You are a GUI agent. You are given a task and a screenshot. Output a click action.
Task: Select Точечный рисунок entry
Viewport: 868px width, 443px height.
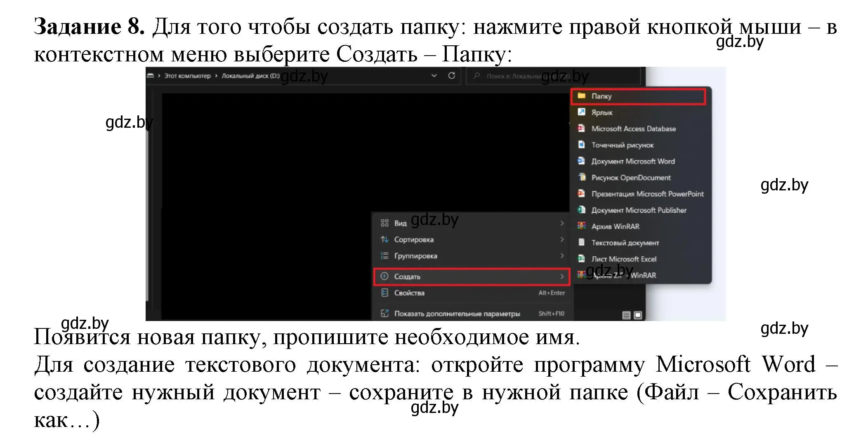(638, 145)
